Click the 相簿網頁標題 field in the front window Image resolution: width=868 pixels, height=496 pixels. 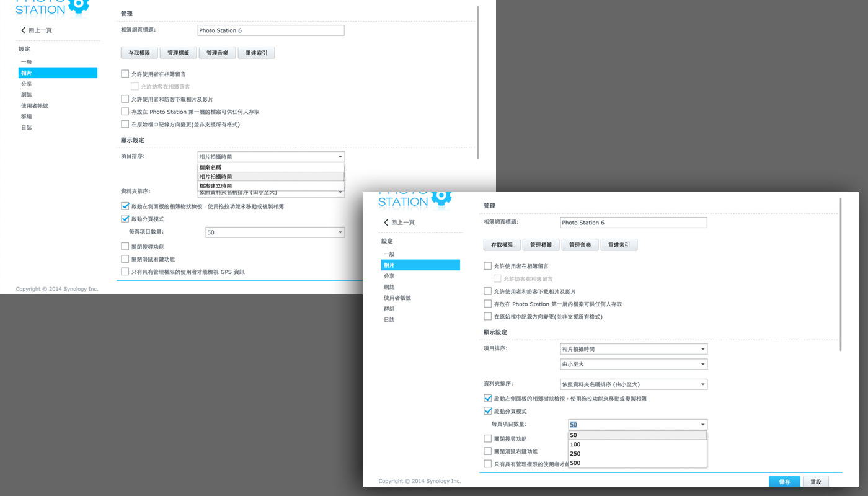(x=634, y=223)
